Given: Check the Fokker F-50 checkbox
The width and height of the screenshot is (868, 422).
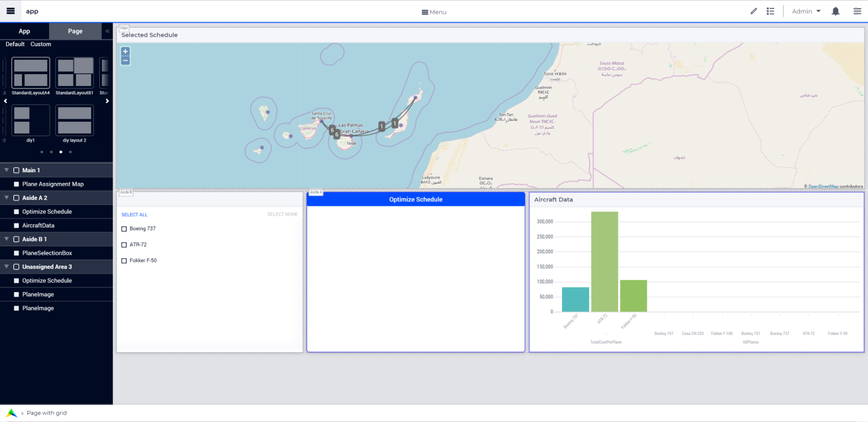Looking at the screenshot, I should click(124, 261).
